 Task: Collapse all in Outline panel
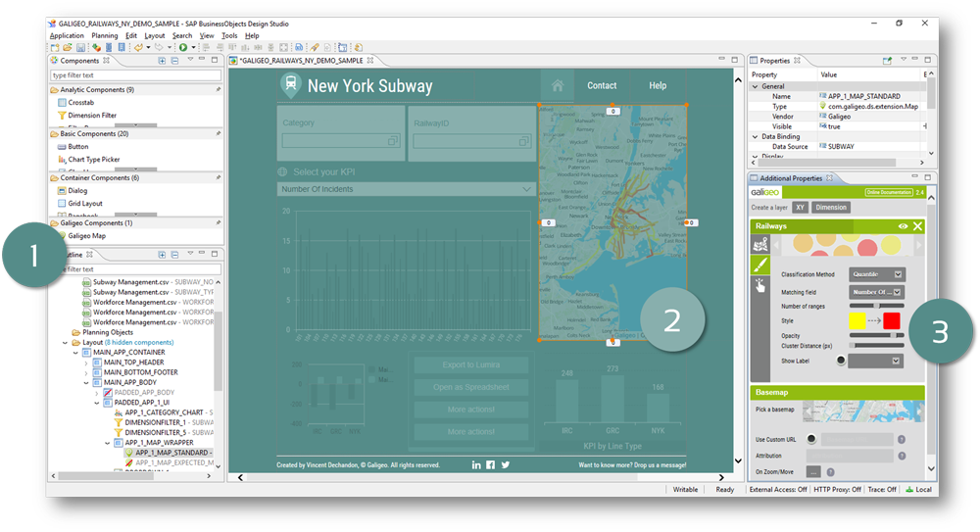[174, 255]
